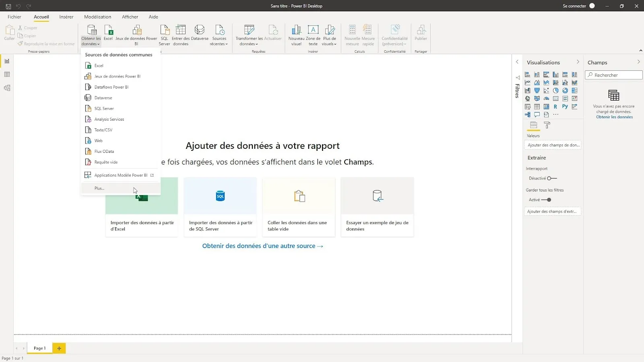
Task: Switch to Data view in left sidebar
Action: [7, 74]
